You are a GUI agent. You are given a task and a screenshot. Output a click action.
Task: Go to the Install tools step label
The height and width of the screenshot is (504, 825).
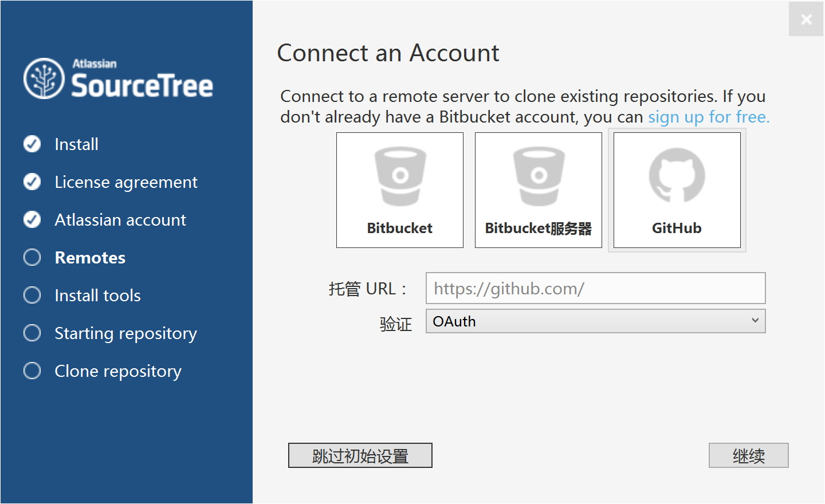click(97, 296)
